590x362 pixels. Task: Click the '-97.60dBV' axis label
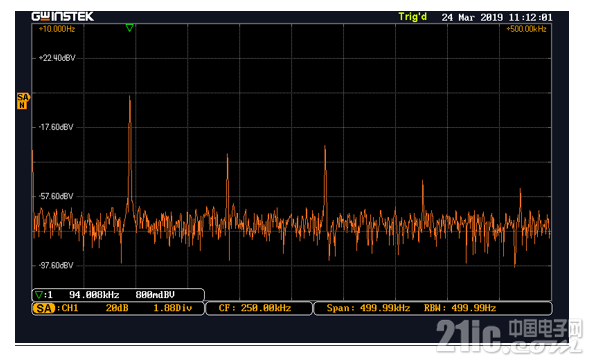tap(56, 266)
